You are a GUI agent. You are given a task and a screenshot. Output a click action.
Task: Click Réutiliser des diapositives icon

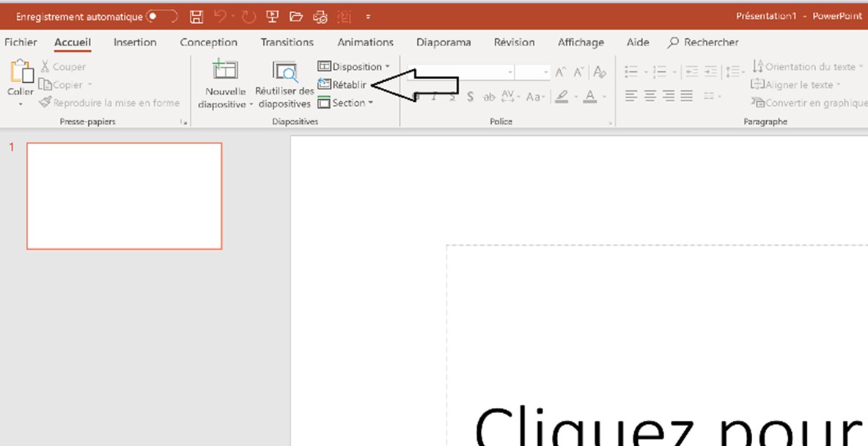tap(284, 70)
